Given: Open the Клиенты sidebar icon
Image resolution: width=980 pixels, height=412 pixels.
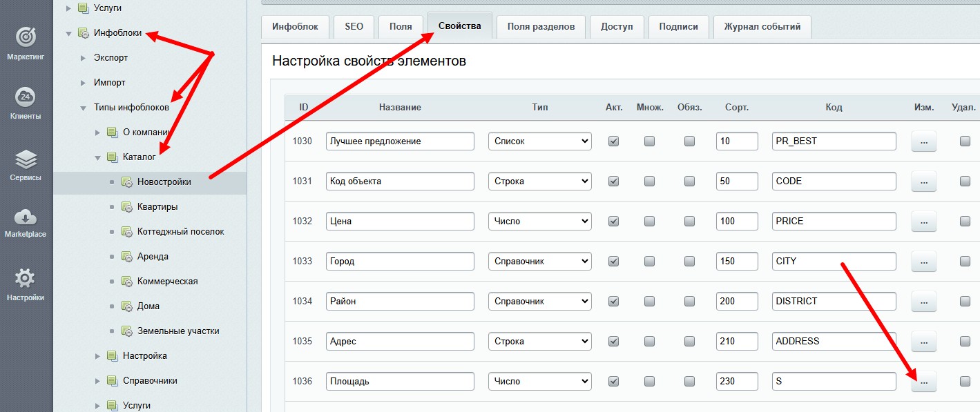Looking at the screenshot, I should (x=26, y=97).
